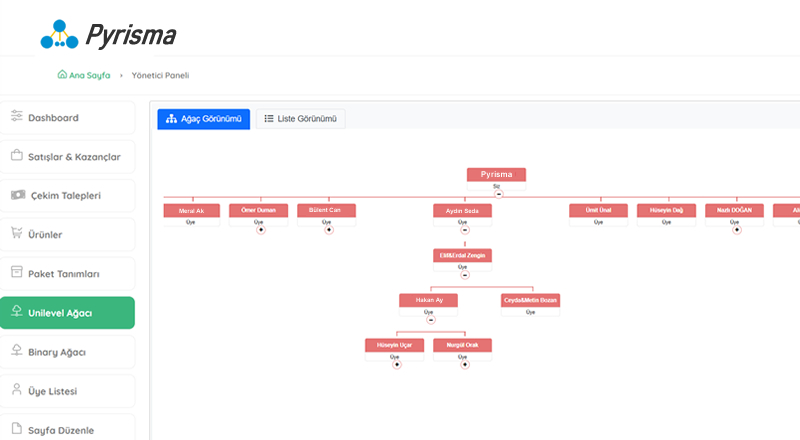This screenshot has width=800, height=440.
Task: Switch to the Liste Görünümü tab
Action: [301, 119]
